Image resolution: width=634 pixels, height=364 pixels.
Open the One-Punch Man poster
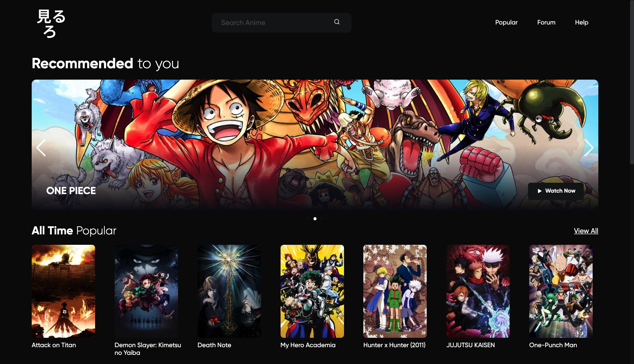(x=560, y=291)
